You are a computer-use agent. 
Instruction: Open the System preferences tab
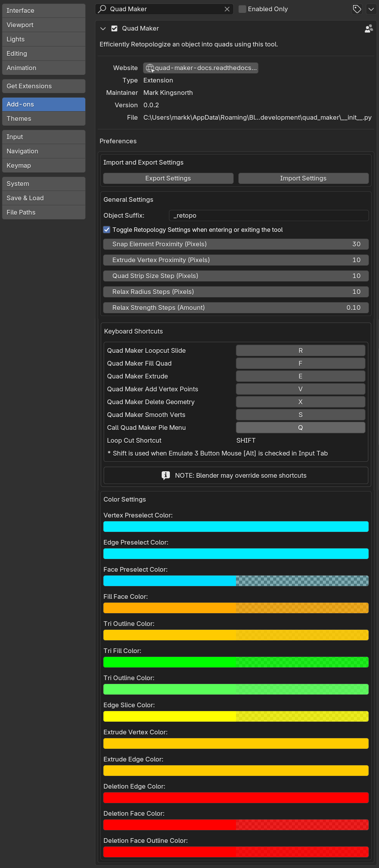(x=44, y=184)
